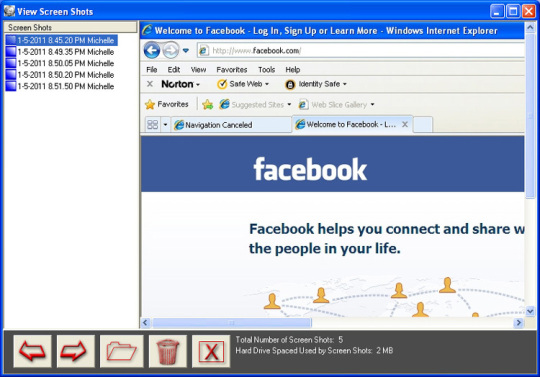Open a new blank tab in preview
The image size is (540, 377).
(x=423, y=125)
